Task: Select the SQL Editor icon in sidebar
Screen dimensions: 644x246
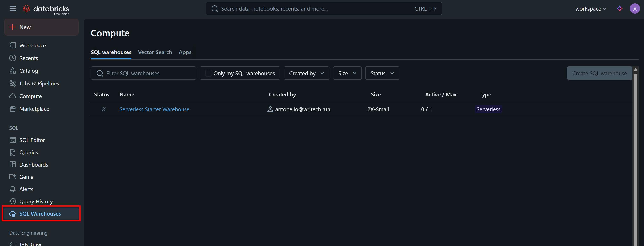Action: point(13,140)
